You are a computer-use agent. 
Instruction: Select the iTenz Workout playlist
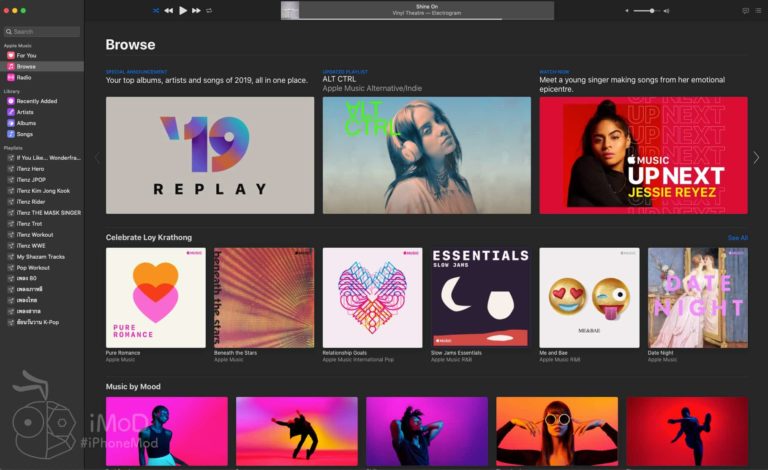pos(42,235)
